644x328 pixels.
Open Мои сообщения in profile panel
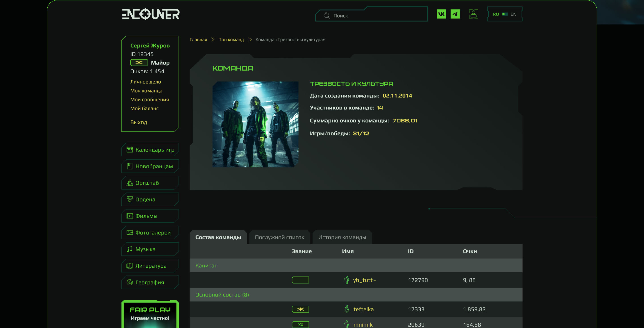[149, 99]
